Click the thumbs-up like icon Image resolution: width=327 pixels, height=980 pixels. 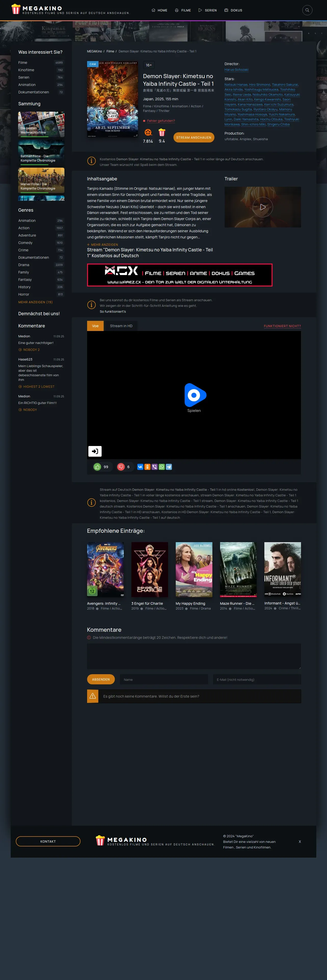click(x=98, y=467)
